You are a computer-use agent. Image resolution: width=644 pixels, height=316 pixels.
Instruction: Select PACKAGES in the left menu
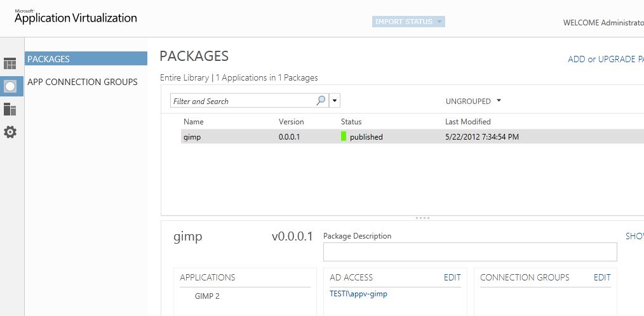coord(86,58)
